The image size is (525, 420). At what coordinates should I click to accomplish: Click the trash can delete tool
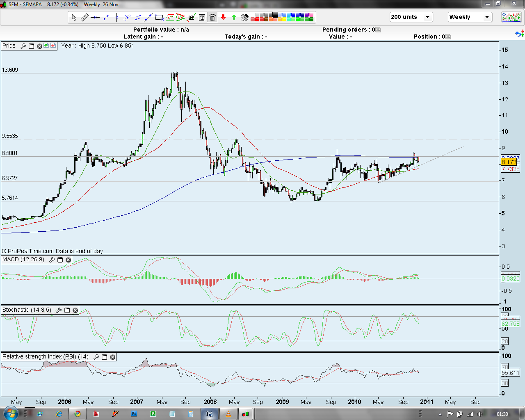(x=212, y=17)
